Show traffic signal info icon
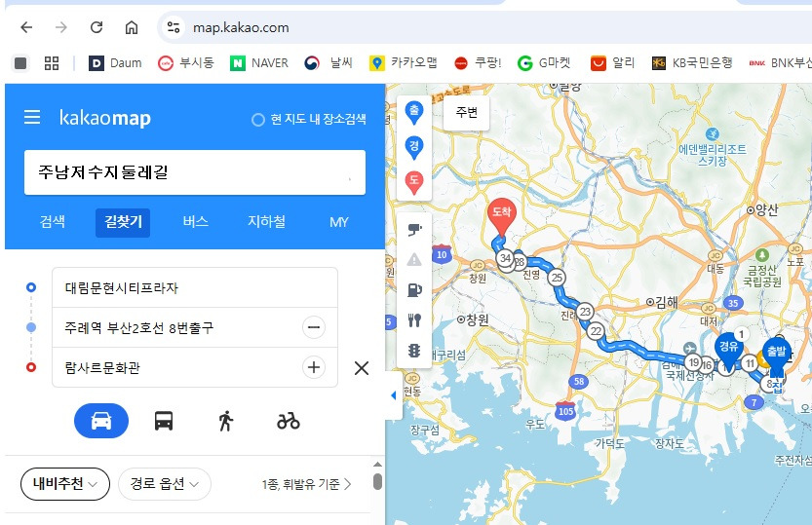This screenshot has width=812, height=525. coord(414,351)
